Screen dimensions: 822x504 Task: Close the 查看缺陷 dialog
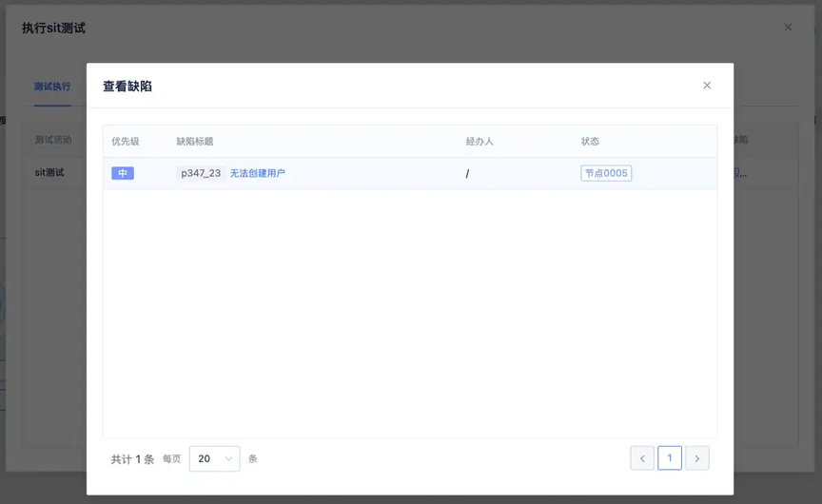coord(707,86)
